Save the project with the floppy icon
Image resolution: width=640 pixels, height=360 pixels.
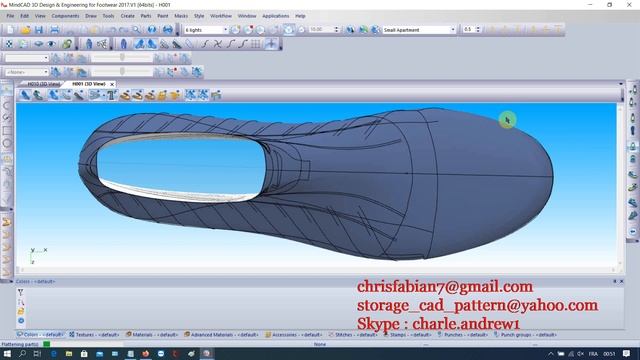coord(39,30)
